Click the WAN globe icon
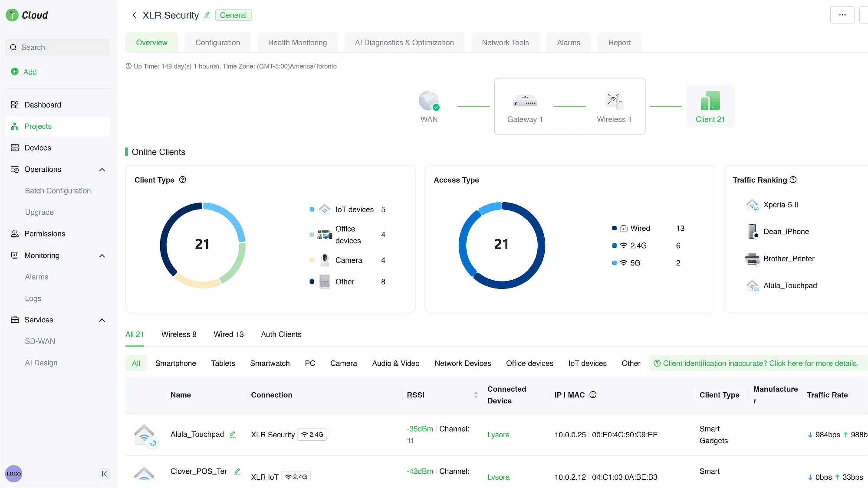 429,101
